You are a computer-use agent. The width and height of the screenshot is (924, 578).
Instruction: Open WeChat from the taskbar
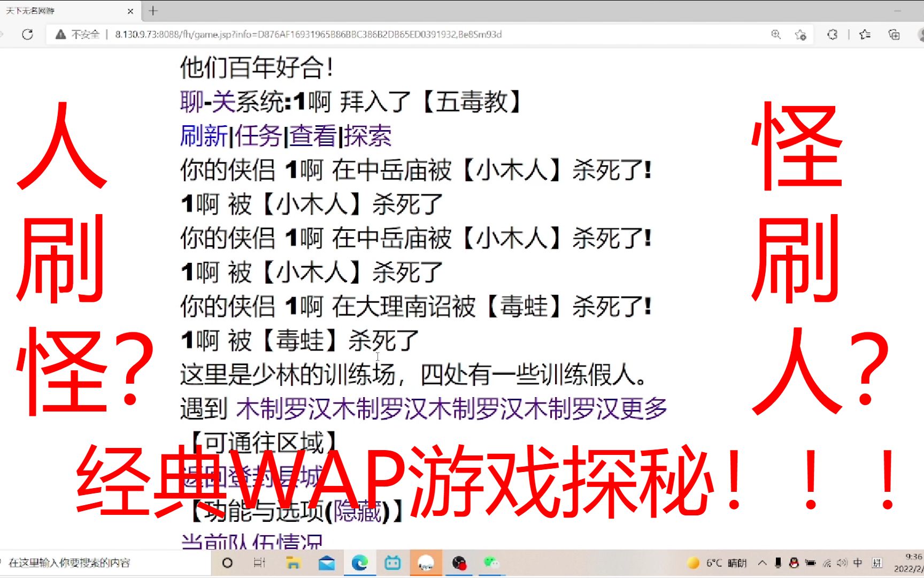pyautogui.click(x=491, y=563)
